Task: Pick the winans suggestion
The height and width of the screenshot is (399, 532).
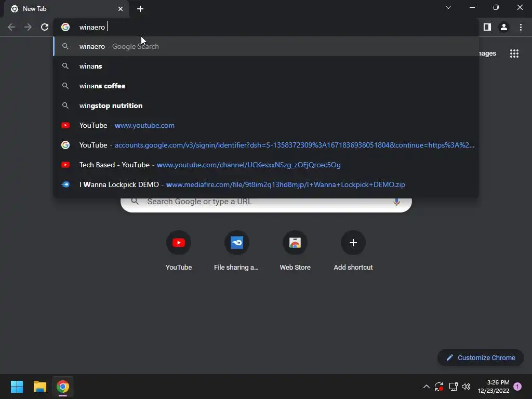Action: click(266, 66)
